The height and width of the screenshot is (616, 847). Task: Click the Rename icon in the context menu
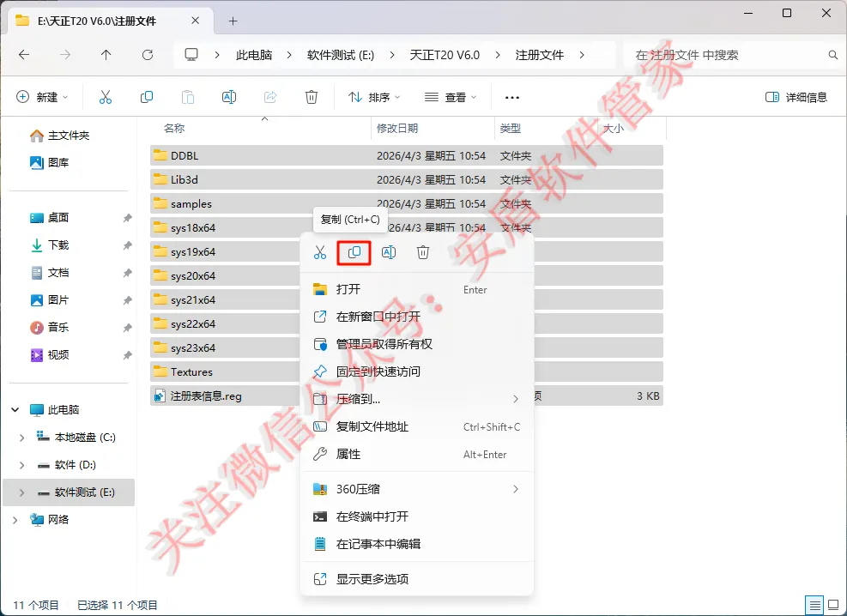tap(389, 252)
